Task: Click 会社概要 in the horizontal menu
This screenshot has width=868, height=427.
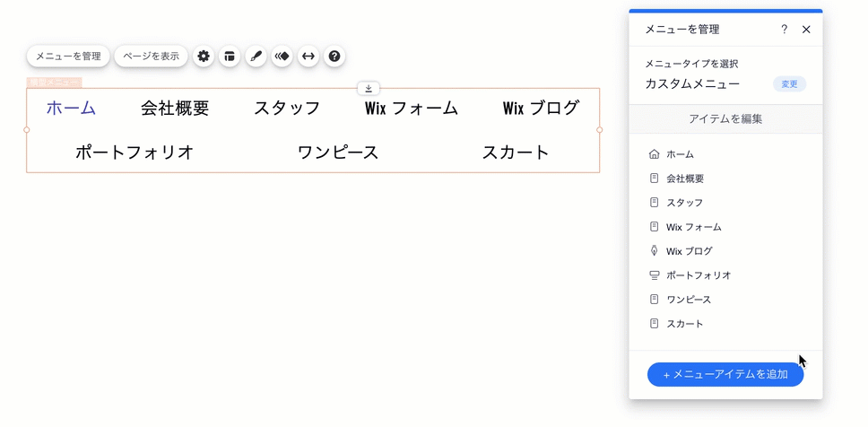Action: click(x=175, y=109)
